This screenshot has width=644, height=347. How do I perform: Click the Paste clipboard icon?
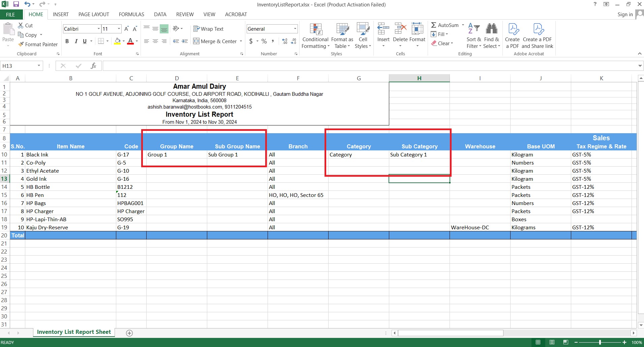click(x=8, y=29)
